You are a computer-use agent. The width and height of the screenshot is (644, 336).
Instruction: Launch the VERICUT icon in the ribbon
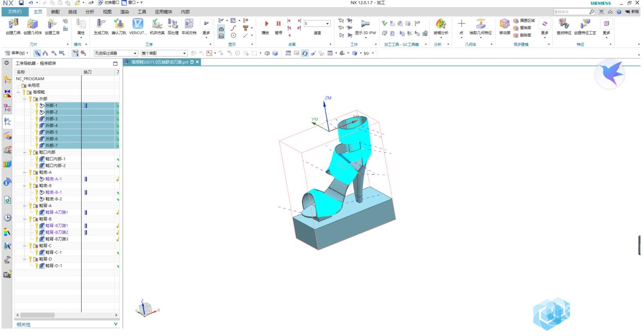[x=138, y=26]
